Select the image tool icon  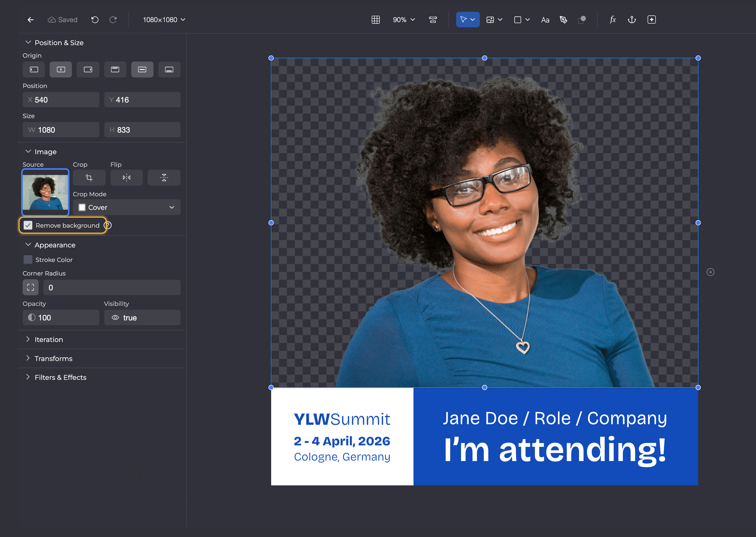(490, 20)
